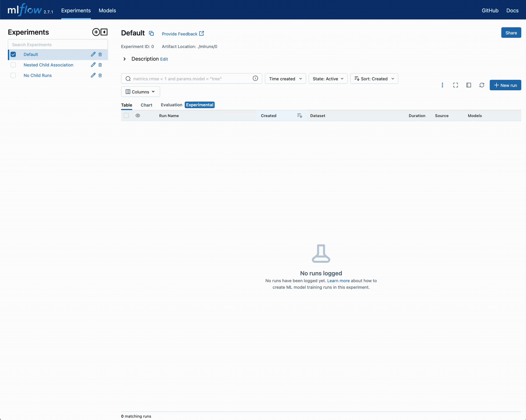Refresh the runs list

(x=482, y=85)
